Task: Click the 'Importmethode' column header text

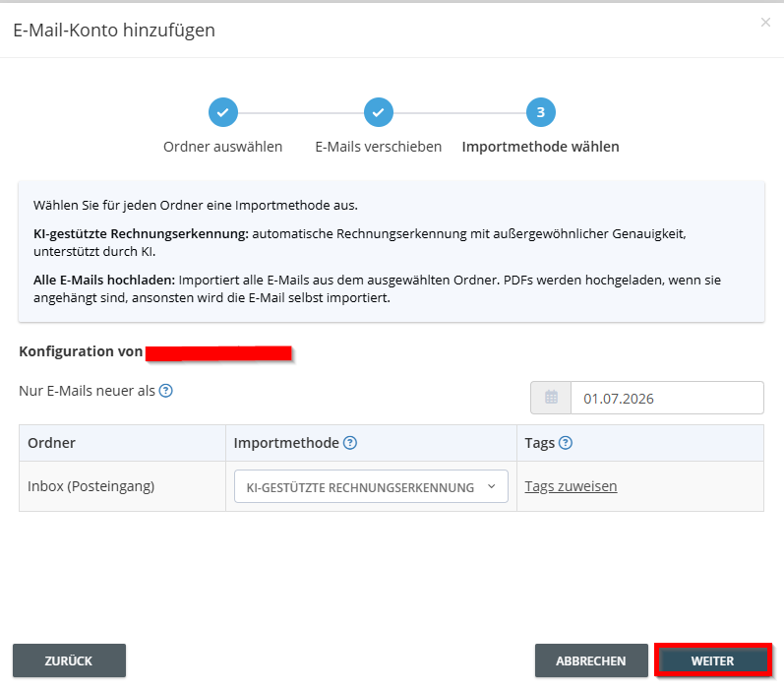Action: pos(286,443)
